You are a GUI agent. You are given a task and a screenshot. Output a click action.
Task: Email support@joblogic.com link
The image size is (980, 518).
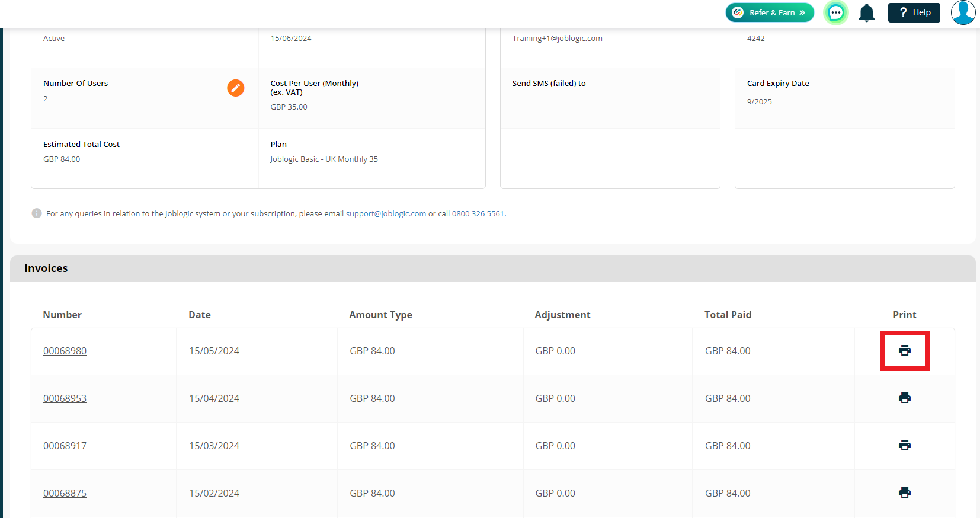pos(386,213)
